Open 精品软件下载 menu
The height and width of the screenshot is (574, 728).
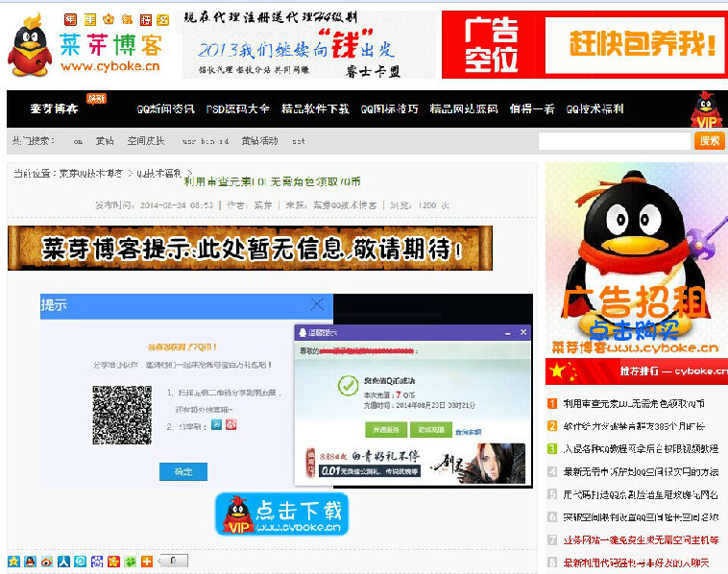point(315,109)
